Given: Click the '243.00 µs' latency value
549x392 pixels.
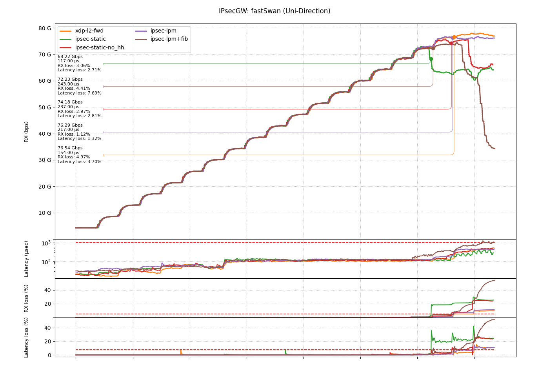Looking at the screenshot, I should [x=69, y=84].
